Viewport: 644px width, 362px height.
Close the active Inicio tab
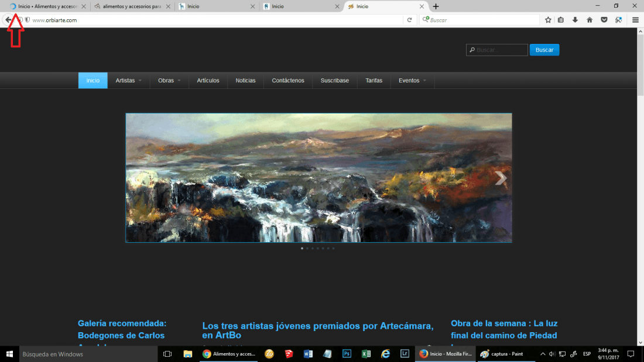coord(422,6)
